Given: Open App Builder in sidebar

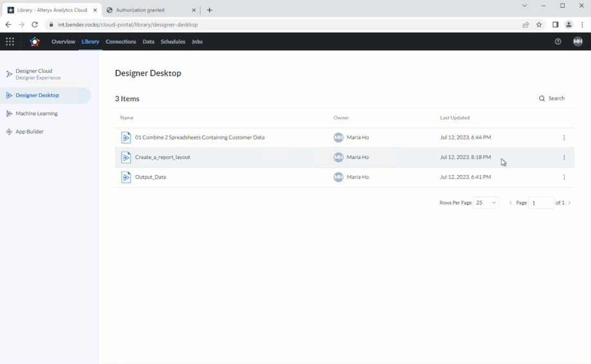Looking at the screenshot, I should 30,132.
